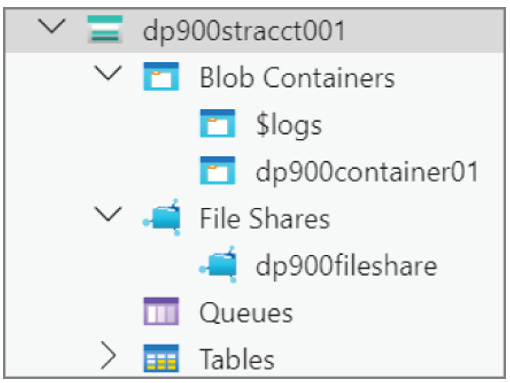Click the Blob Containers folder icon
Image resolution: width=510 pixels, height=383 pixels.
[161, 76]
